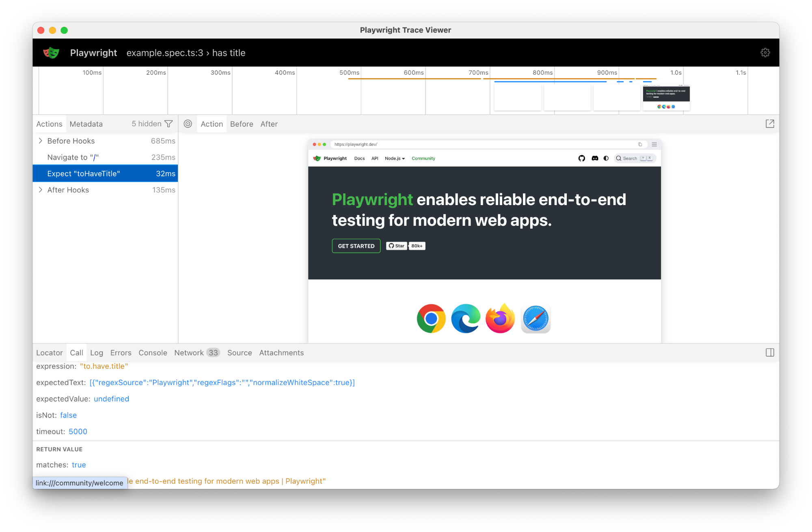The width and height of the screenshot is (812, 532).
Task: Open the Node.js dropdown in the snapshot
Action: pos(395,158)
